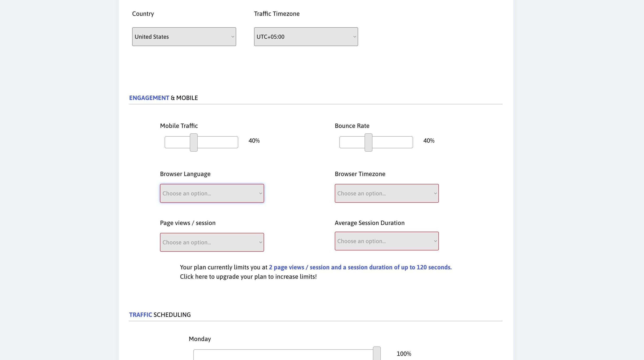Click the Browser Timezone label
The width and height of the screenshot is (644, 360).
point(360,174)
